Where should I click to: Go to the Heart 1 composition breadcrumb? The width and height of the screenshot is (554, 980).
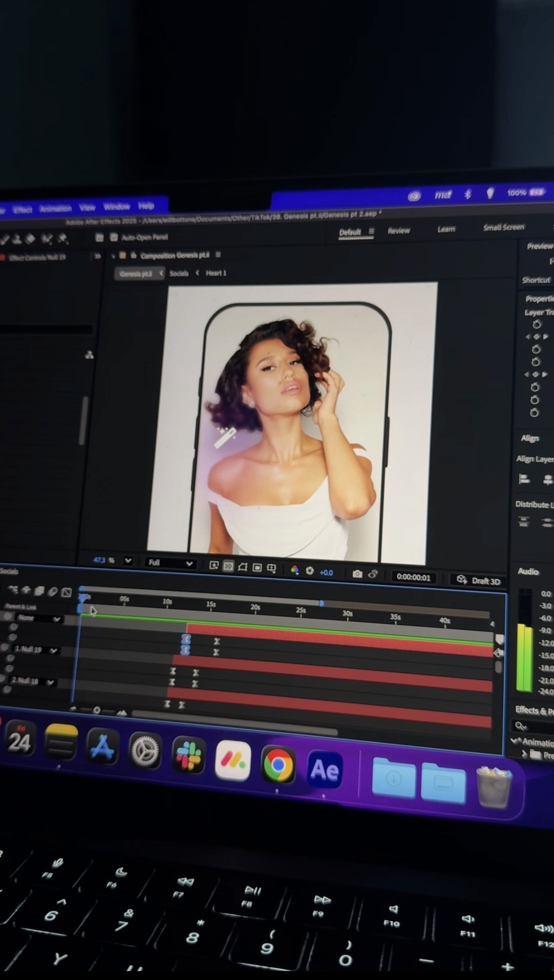click(216, 273)
